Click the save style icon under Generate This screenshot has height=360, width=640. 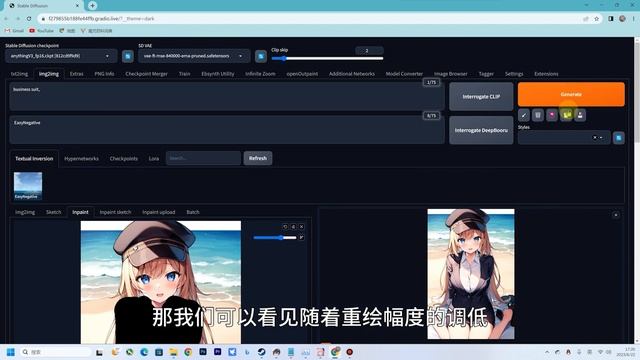pos(580,115)
